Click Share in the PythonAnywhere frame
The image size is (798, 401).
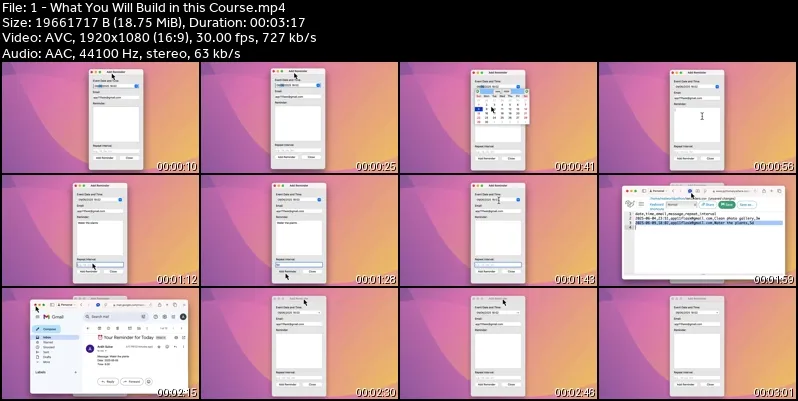707,205
